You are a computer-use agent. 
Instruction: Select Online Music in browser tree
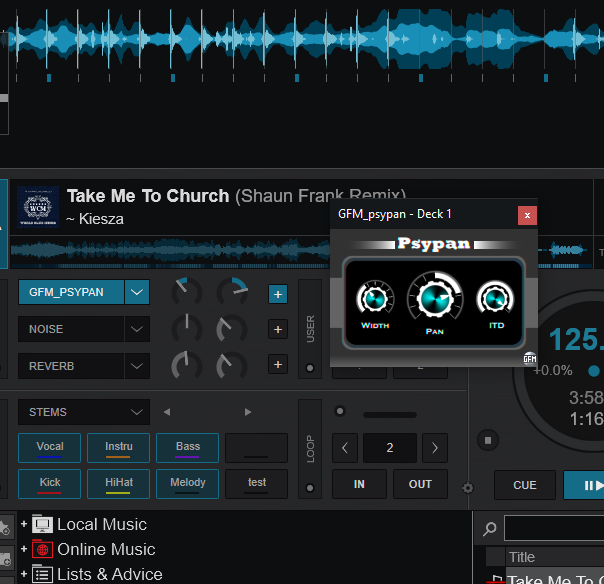point(106,549)
